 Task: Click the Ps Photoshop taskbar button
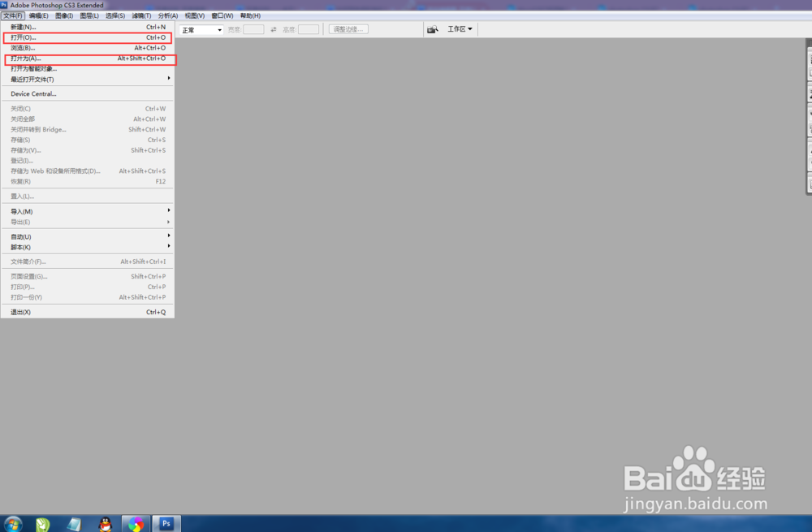click(166, 524)
